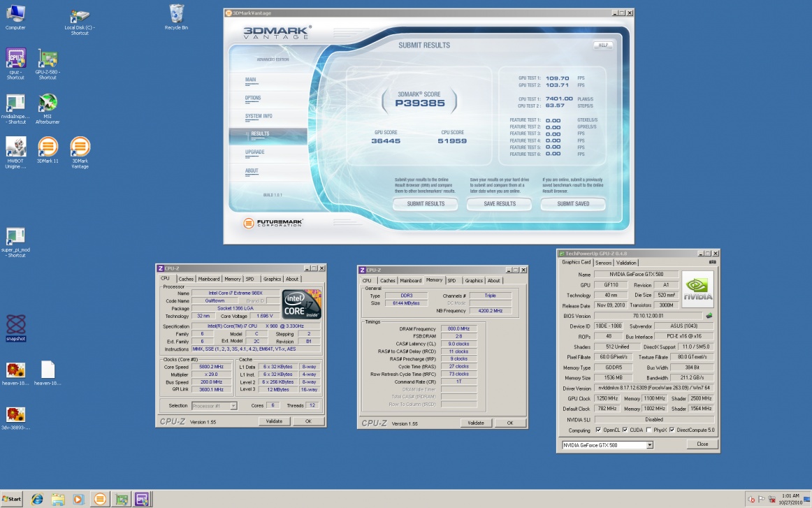
Task: Click the Help button in 3DMark Vantage
Action: click(602, 45)
